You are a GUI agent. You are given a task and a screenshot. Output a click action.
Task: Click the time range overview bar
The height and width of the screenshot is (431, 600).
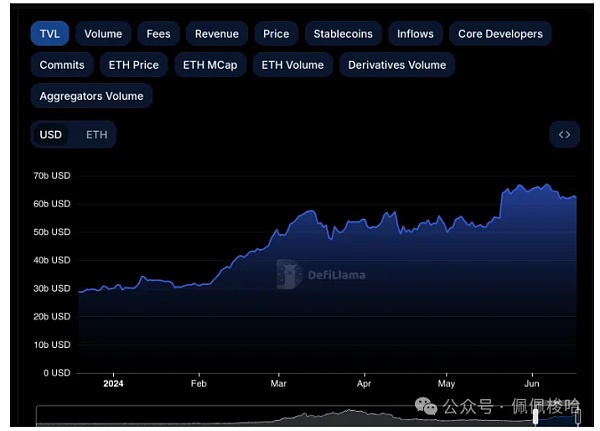[308, 416]
